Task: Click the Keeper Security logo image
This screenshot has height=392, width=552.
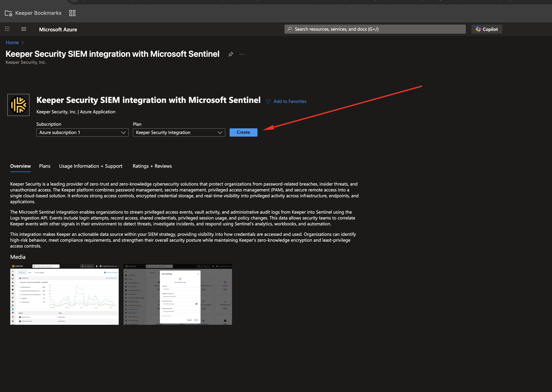Action: tap(18, 105)
